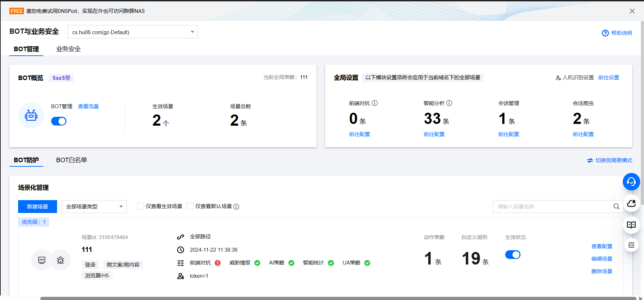Click the user lock icon beside token=1
644x300 pixels.
[x=181, y=276]
